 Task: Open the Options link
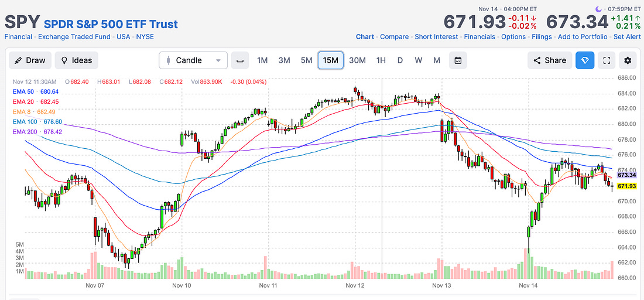pos(513,36)
